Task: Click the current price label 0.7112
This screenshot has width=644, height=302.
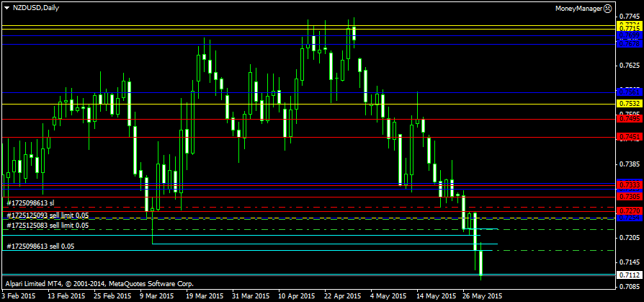Action: (628, 275)
